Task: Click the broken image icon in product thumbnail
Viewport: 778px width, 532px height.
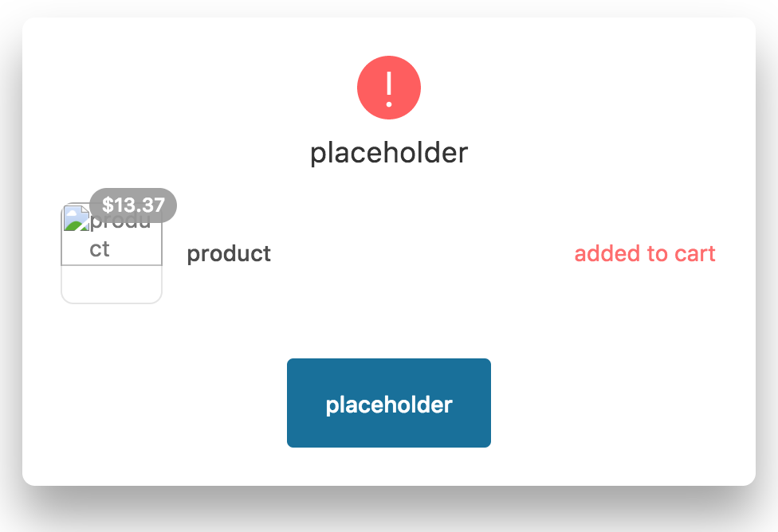Action: click(x=77, y=219)
